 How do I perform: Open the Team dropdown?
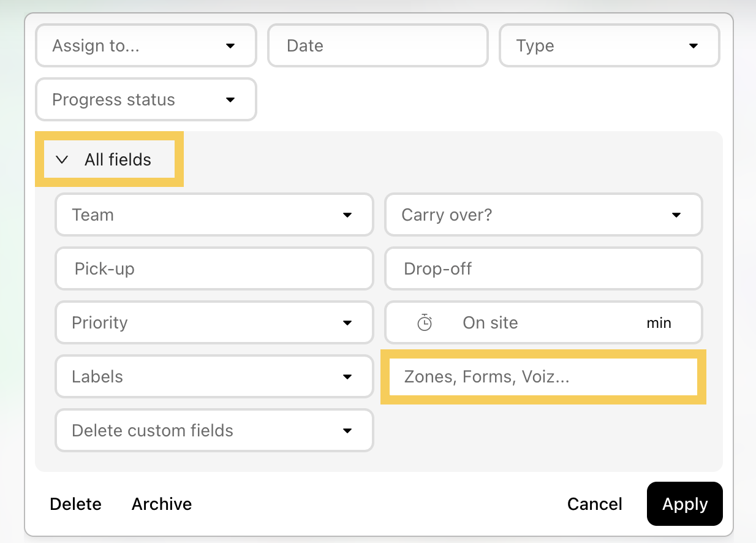tap(214, 215)
